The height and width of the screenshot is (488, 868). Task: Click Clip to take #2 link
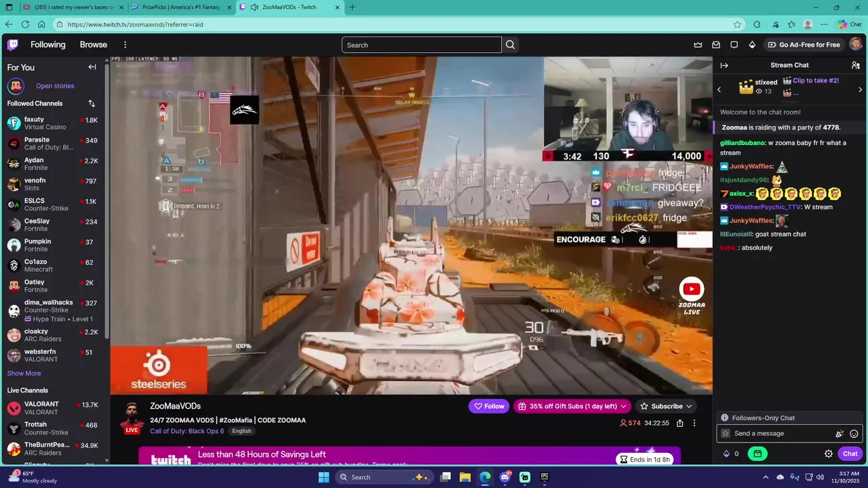coord(816,81)
